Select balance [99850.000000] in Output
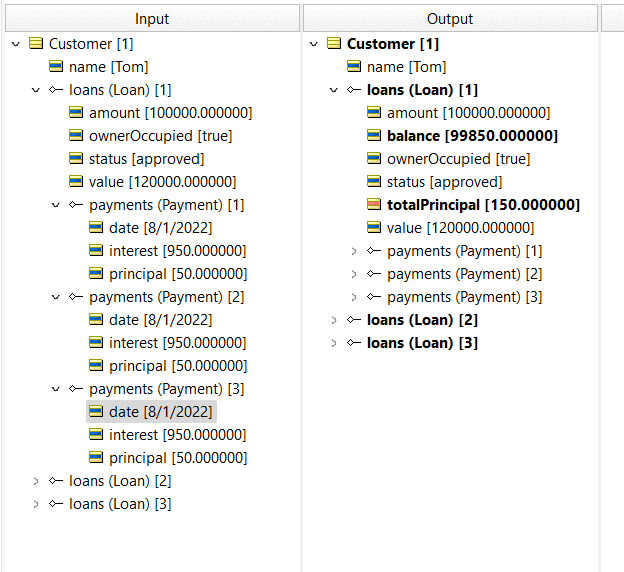 472,136
